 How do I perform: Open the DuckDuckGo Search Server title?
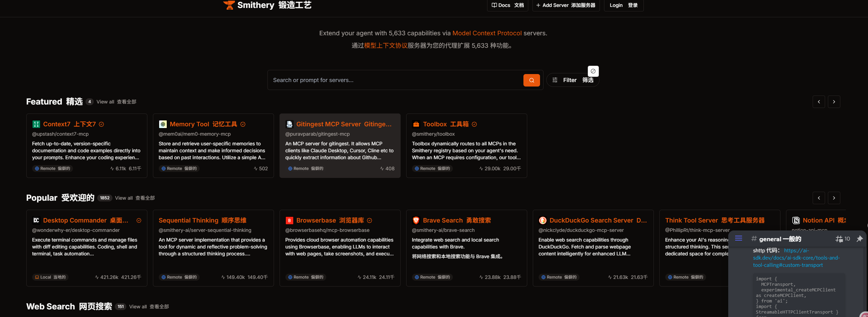598,220
